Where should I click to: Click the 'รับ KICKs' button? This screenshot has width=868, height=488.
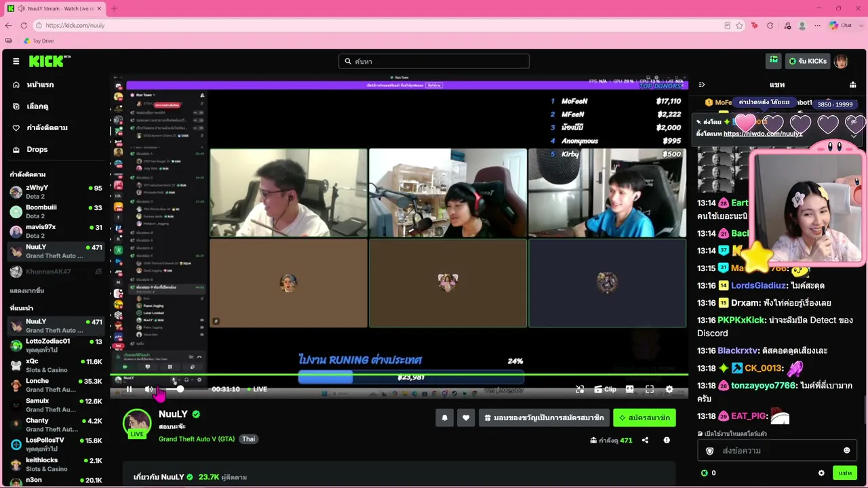coord(807,61)
